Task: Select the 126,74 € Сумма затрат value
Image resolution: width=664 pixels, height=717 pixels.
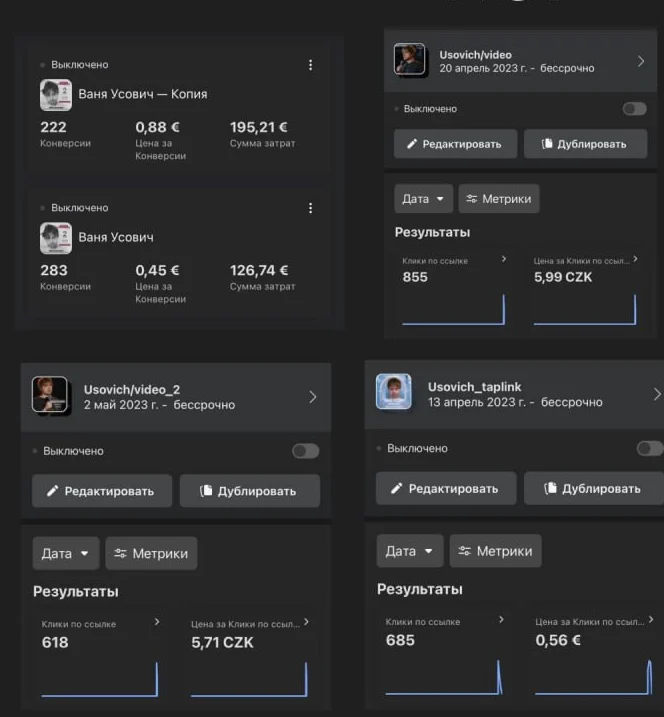Action: click(259, 270)
